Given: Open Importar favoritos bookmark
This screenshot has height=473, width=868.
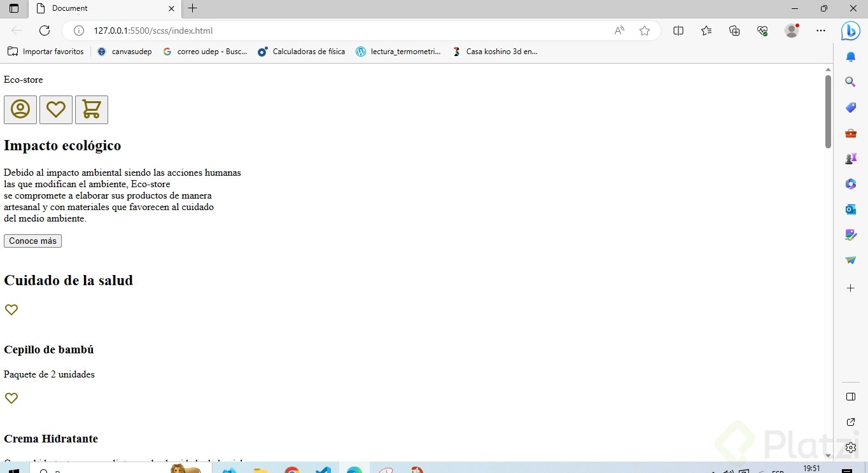Looking at the screenshot, I should [46, 52].
